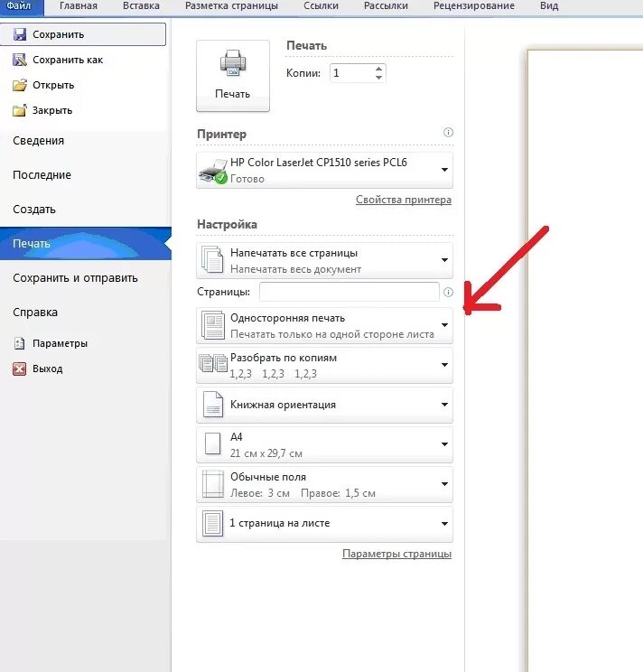Click the Копии number field
The width and height of the screenshot is (643, 672).
(x=352, y=73)
